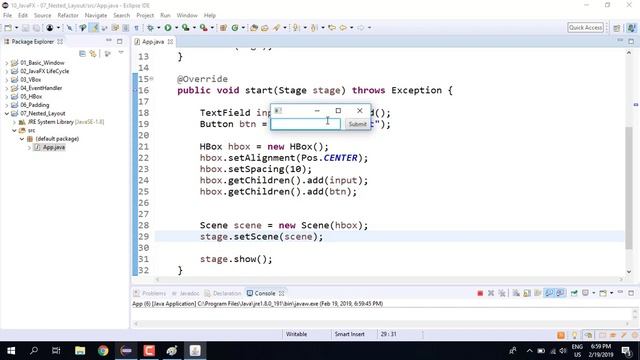Expand the 05_HBox project
The width and height of the screenshot is (640, 360).
(7, 97)
